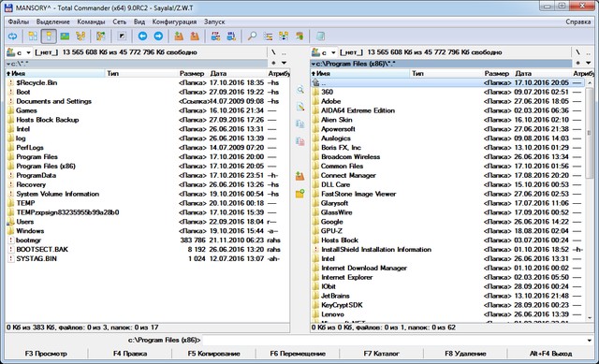Click the copy files icon in middle bar
This screenshot has width=599, height=364.
(300, 124)
